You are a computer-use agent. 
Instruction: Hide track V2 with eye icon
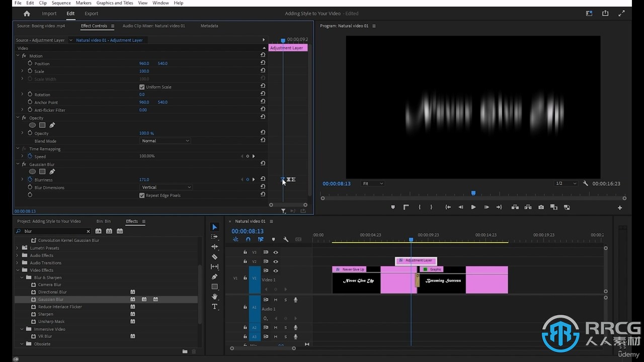[276, 261]
